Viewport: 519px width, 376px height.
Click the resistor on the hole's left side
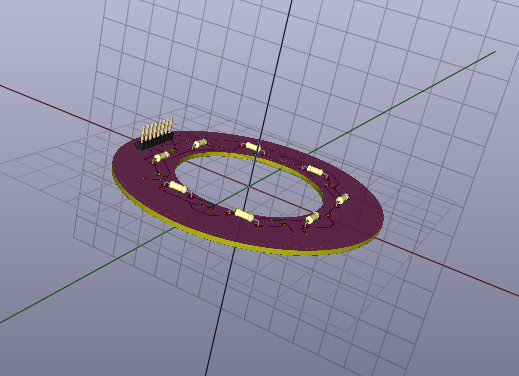178,188
